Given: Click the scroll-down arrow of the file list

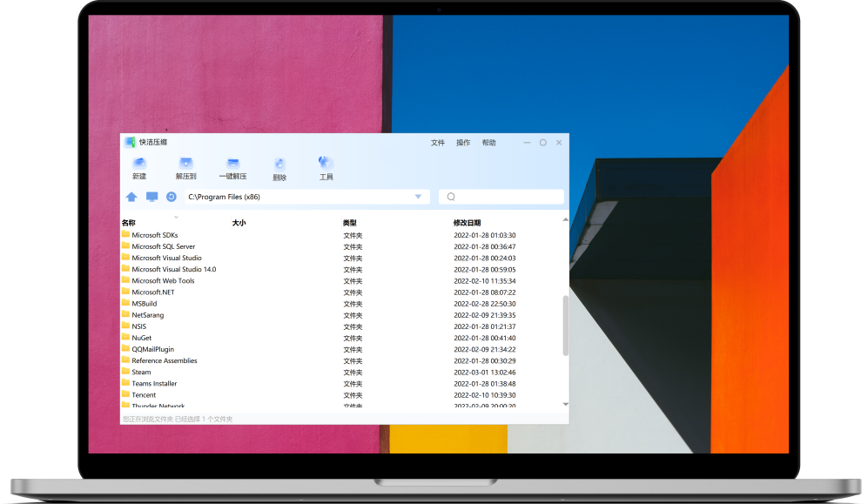Looking at the screenshot, I should pos(565,404).
